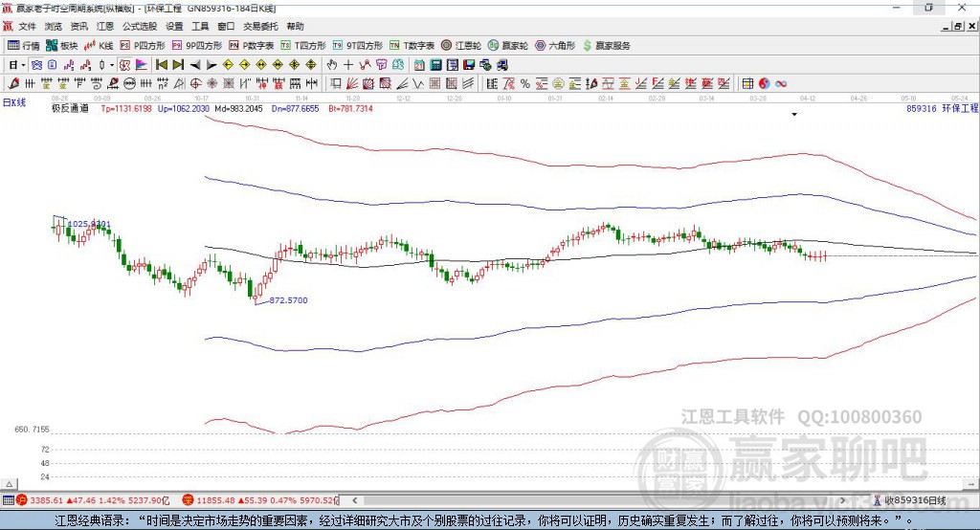The image size is (980, 530).
Task: Open the 浏览 menu
Action: 54,26
